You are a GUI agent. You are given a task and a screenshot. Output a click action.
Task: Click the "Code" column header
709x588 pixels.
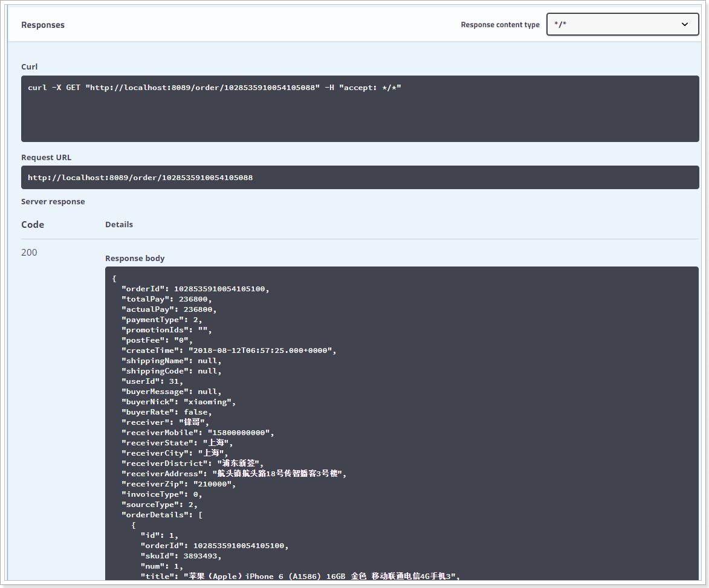coord(33,225)
